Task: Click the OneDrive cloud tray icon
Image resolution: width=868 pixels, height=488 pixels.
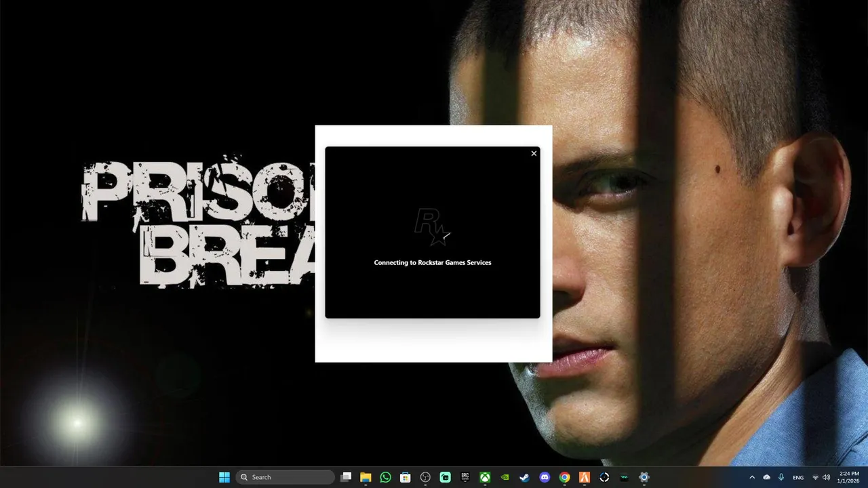Action: click(767, 477)
